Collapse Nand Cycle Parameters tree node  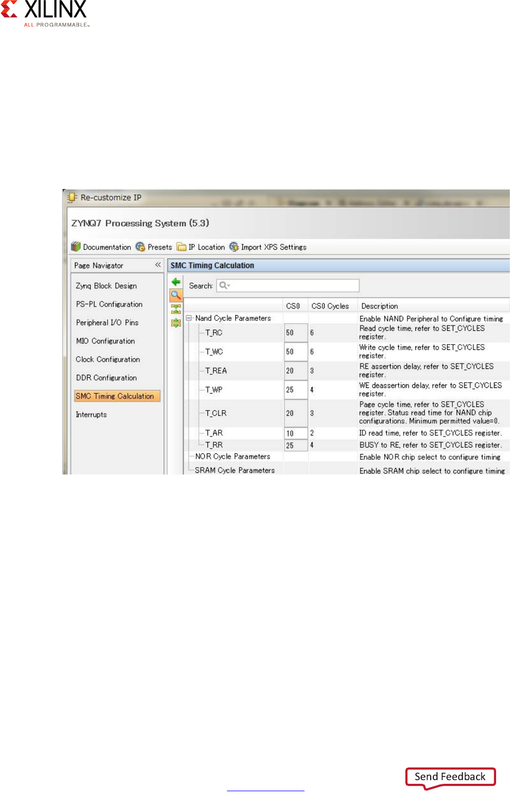tap(189, 318)
